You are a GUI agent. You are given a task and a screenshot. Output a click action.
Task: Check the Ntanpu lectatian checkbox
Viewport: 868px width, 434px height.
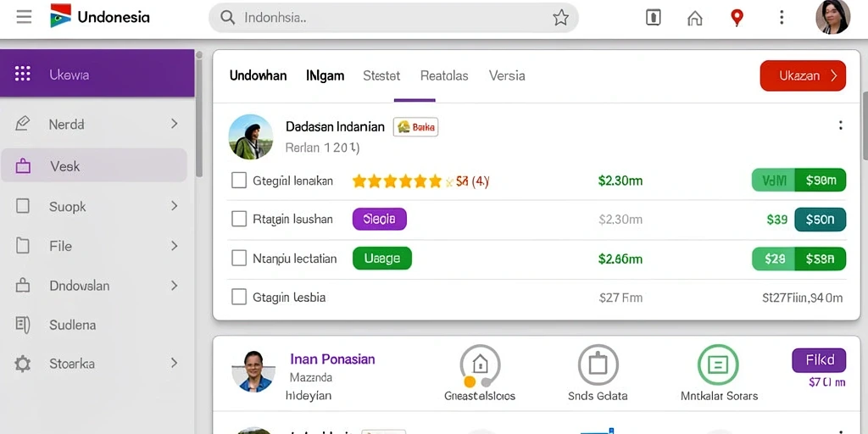pyautogui.click(x=238, y=258)
